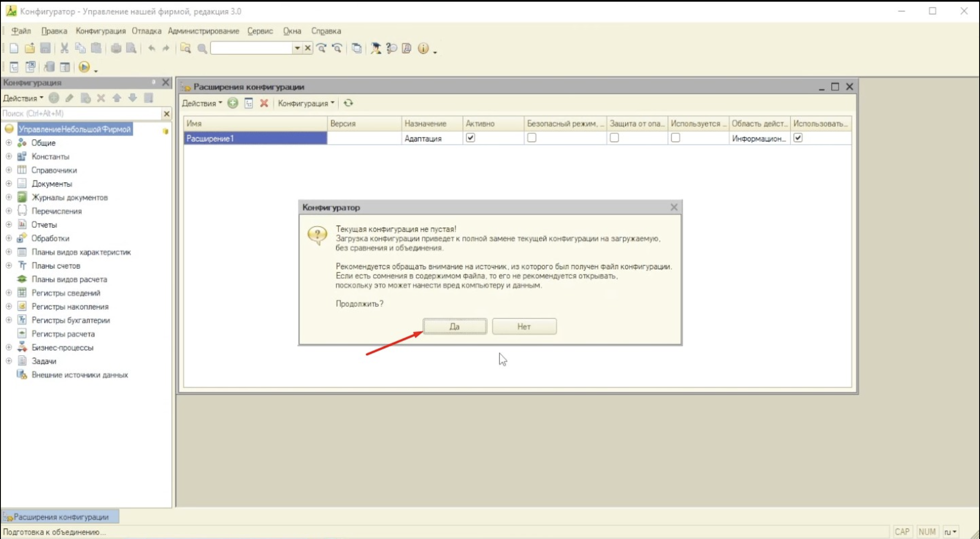980x539 pixels.
Task: Click the print toolbar icon
Action: pyautogui.click(x=116, y=48)
